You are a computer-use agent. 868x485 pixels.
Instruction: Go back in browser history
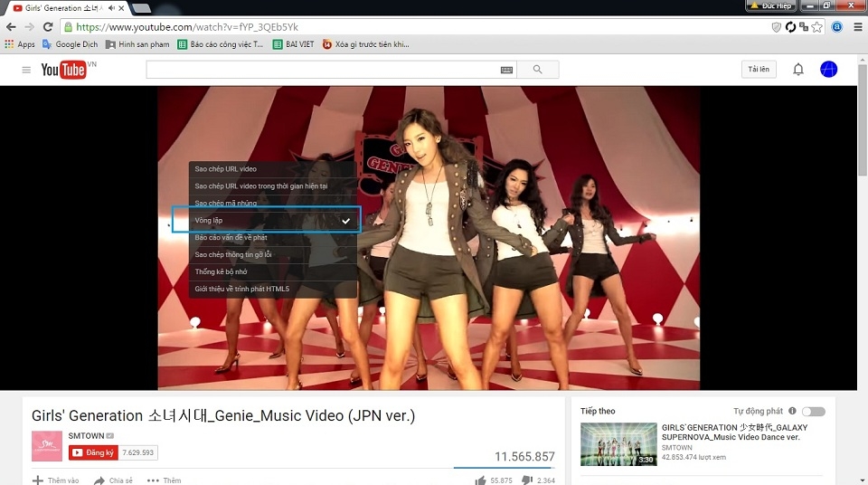point(11,26)
